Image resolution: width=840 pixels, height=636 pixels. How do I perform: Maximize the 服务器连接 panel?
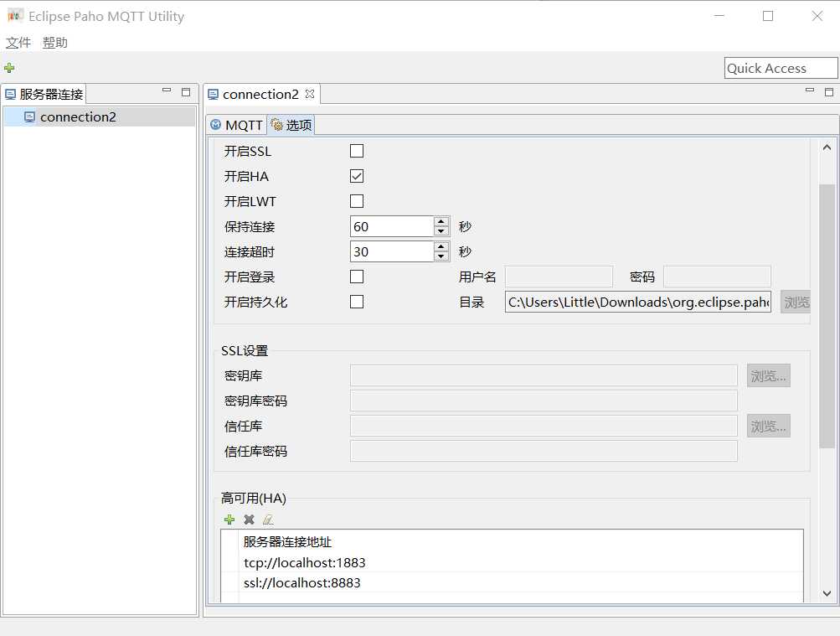[186, 91]
